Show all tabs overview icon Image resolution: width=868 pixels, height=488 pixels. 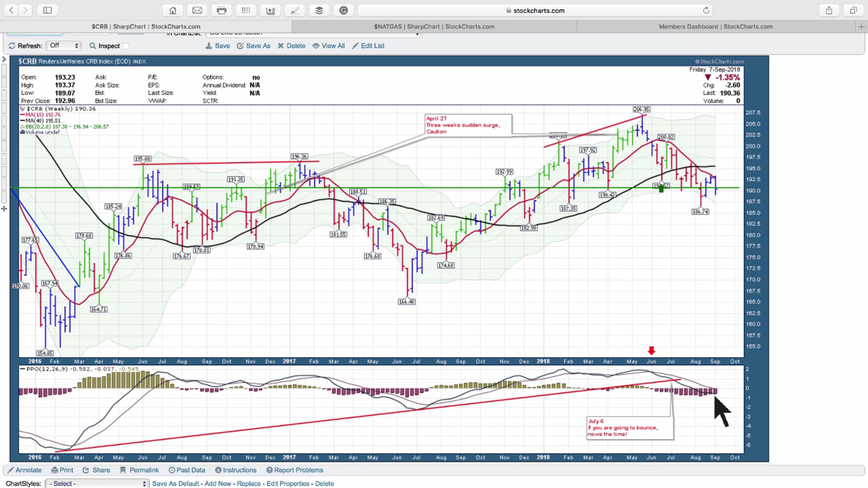[x=854, y=10]
